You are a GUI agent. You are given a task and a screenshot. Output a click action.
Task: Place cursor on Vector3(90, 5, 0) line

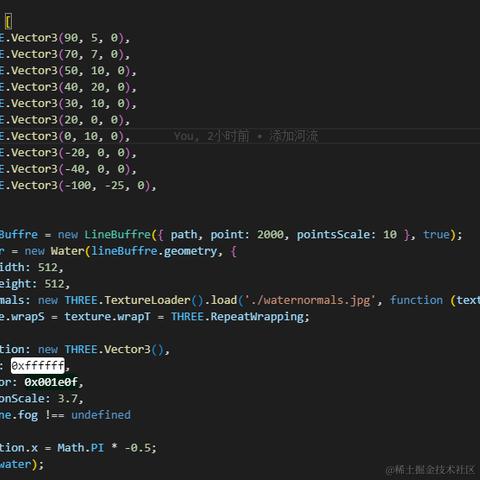coord(65,38)
